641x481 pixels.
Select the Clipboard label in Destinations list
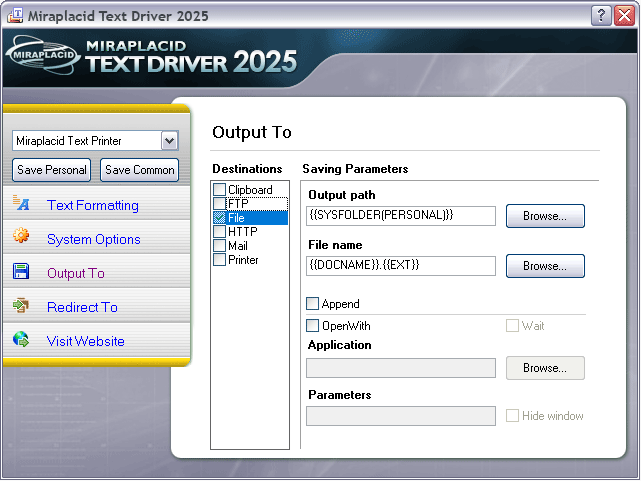pos(250,190)
